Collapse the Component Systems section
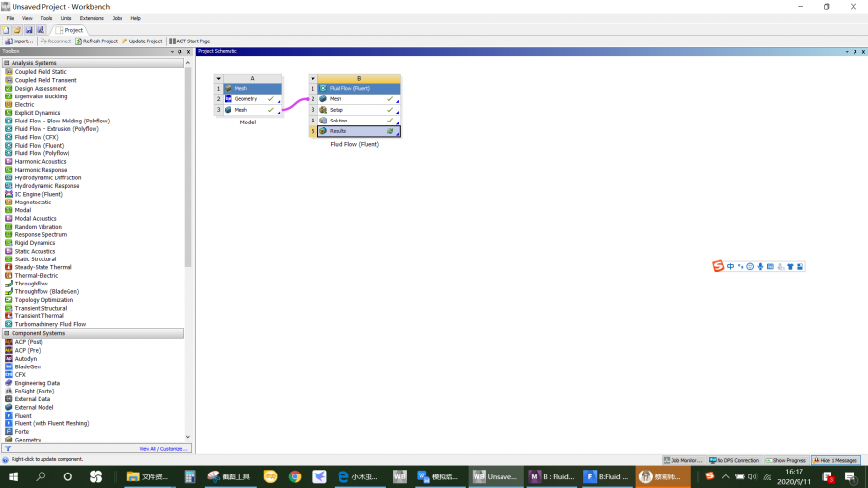This screenshot has height=488, width=868. pyautogui.click(x=6, y=333)
